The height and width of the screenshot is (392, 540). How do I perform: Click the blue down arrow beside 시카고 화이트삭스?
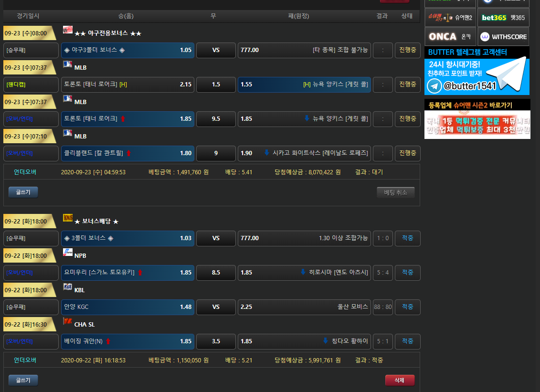click(267, 153)
